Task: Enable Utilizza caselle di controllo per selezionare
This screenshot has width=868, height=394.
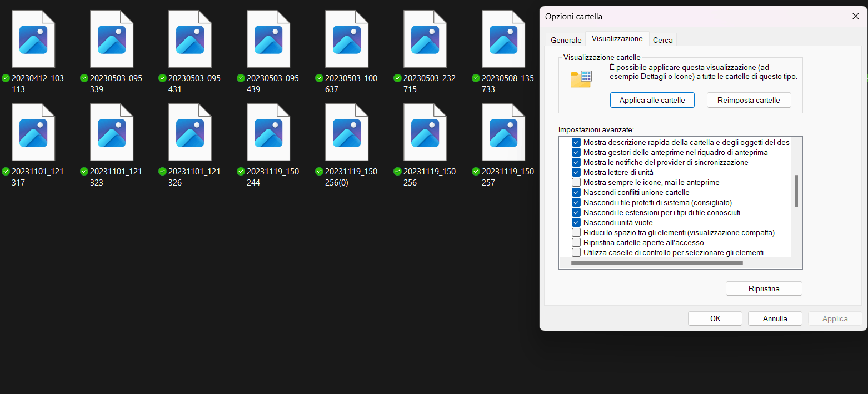Action: click(576, 252)
